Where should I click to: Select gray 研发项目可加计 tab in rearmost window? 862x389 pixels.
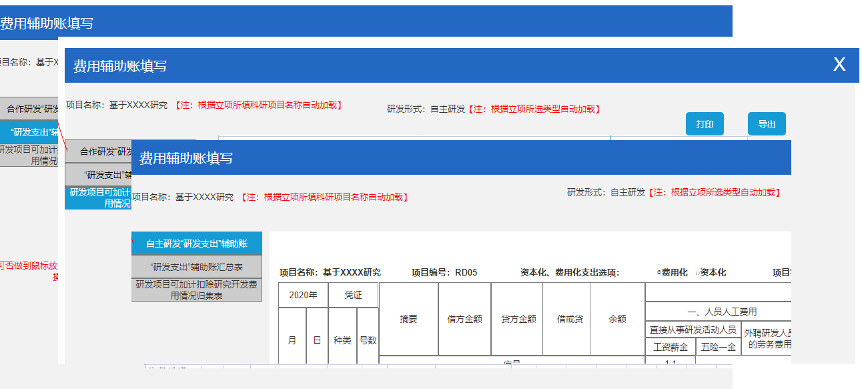point(29,155)
